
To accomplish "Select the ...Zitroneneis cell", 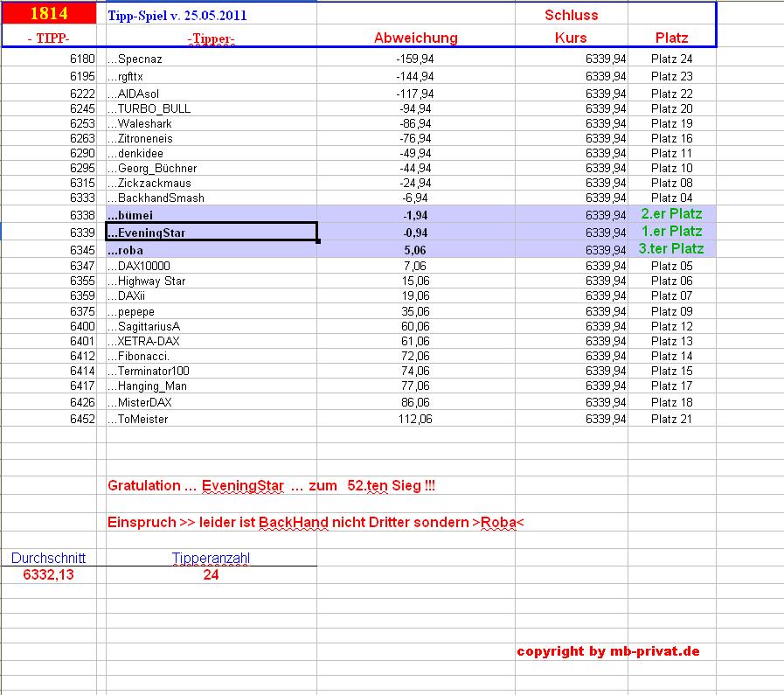I will click(x=211, y=138).
